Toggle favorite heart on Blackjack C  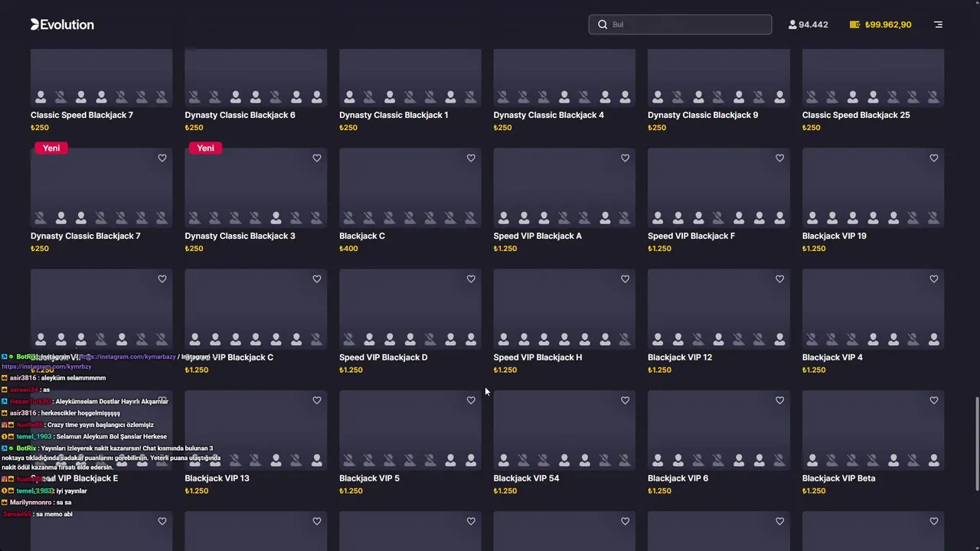471,158
